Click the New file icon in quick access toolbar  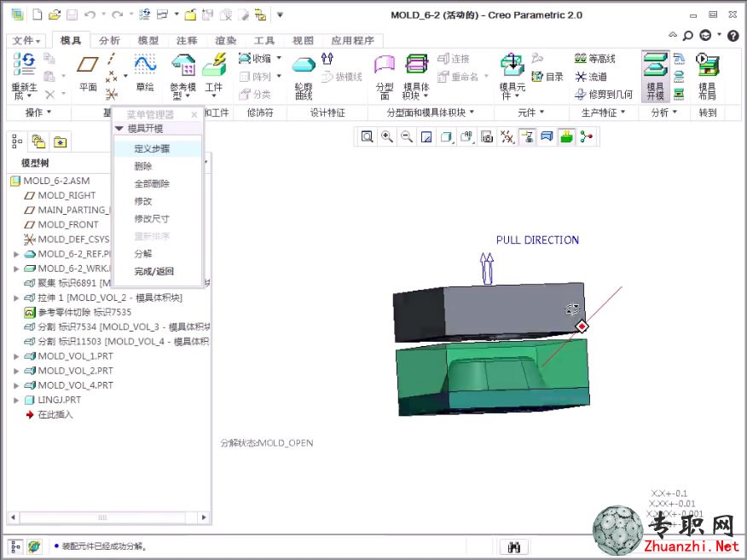pyautogui.click(x=38, y=14)
